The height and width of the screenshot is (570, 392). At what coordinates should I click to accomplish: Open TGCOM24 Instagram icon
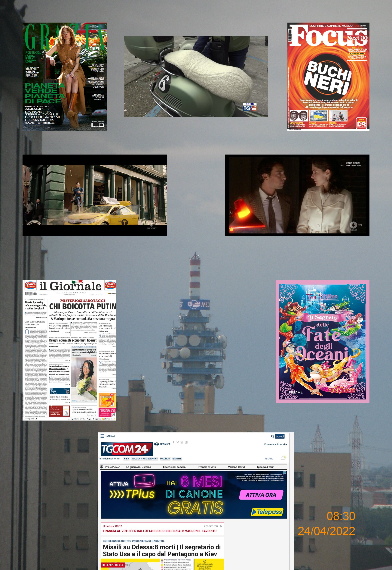pos(182,442)
